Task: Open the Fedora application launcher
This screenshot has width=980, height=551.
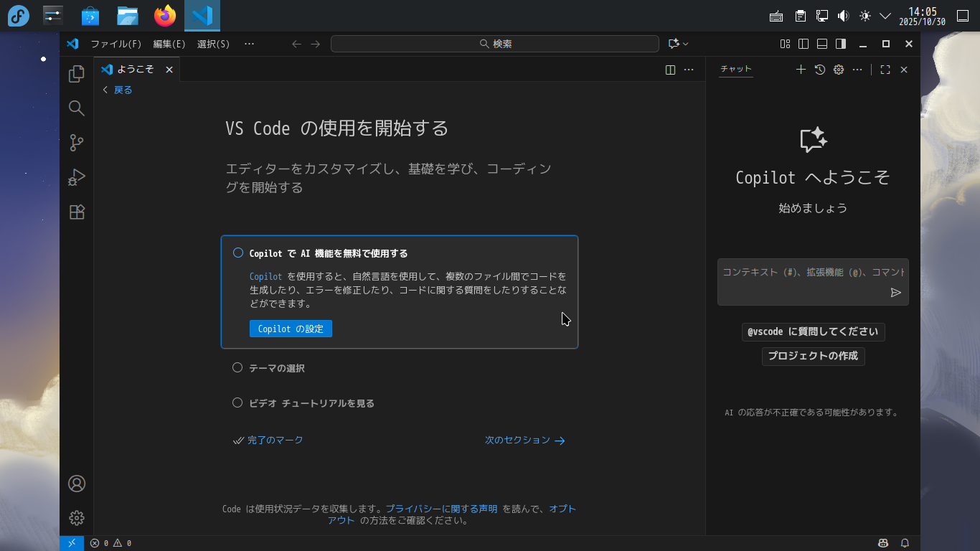Action: coord(19,16)
